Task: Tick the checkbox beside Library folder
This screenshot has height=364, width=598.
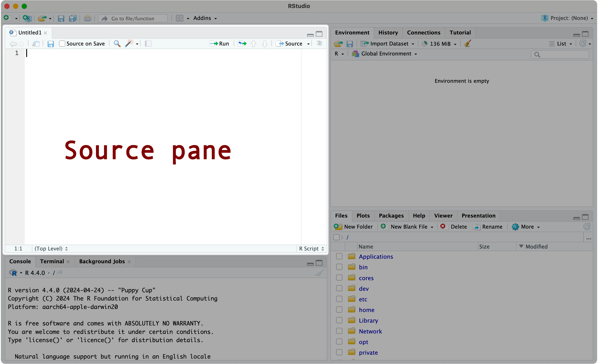Action: [x=339, y=320]
